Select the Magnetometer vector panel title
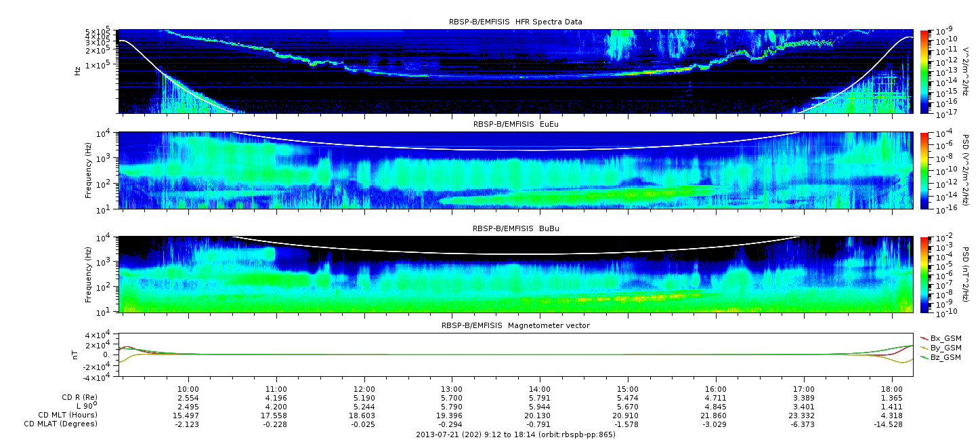The width and height of the screenshot is (980, 446). (515, 325)
